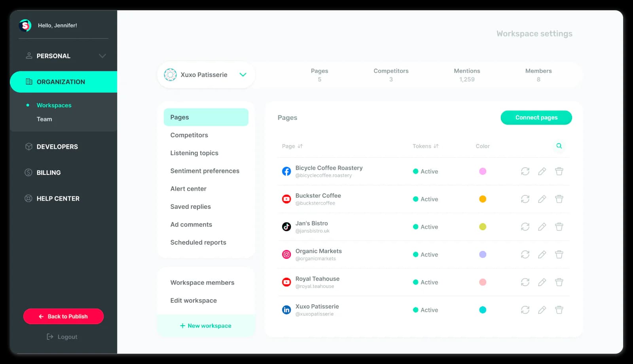The image size is (633, 364).
Task: Click the pink color swatch of Bicycle Coffee Roastery
Action: click(x=483, y=171)
